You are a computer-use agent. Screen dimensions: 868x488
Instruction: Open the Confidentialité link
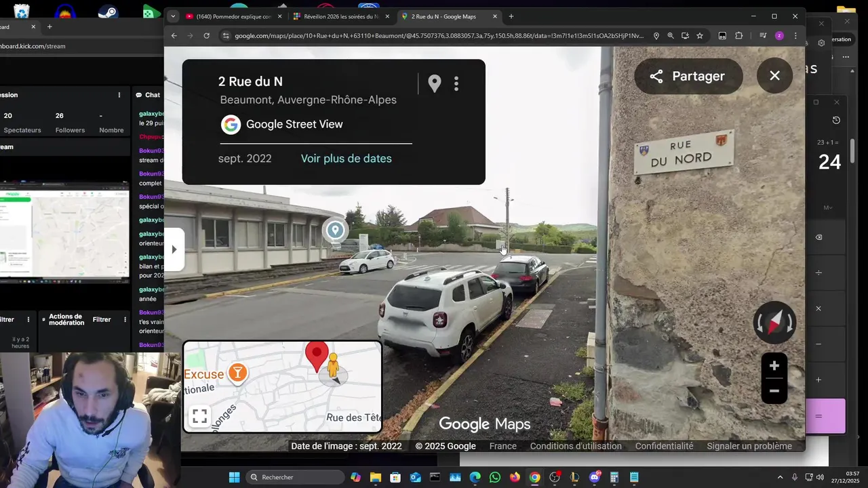coord(664,446)
